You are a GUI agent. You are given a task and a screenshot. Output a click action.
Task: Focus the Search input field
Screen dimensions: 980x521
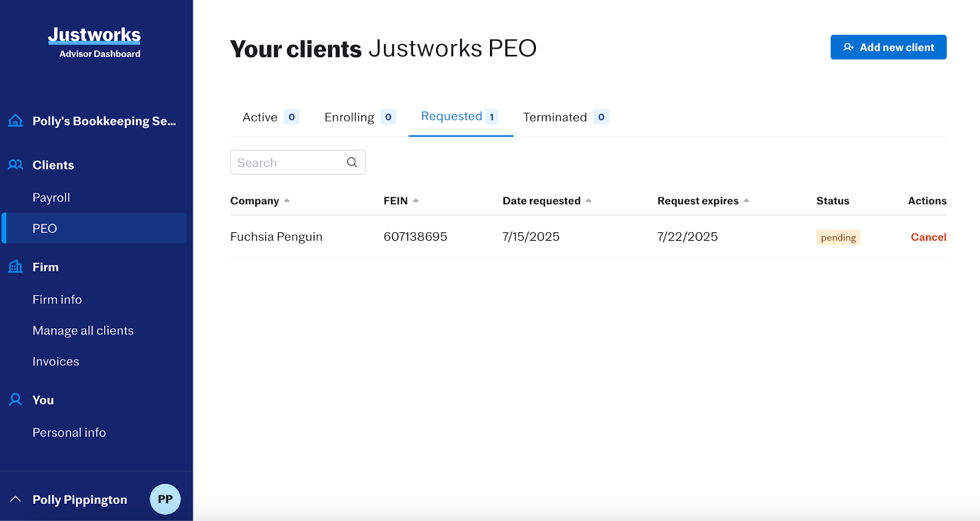(x=288, y=162)
